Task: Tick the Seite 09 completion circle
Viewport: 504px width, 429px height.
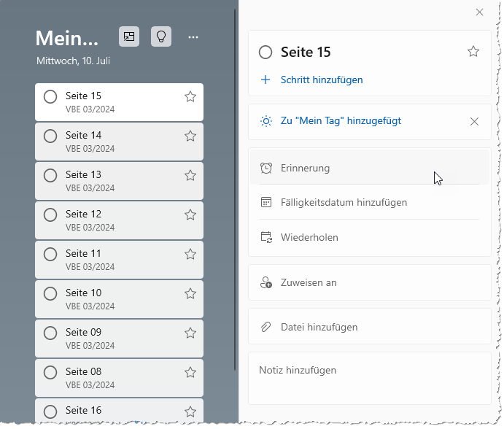Action: tap(50, 333)
